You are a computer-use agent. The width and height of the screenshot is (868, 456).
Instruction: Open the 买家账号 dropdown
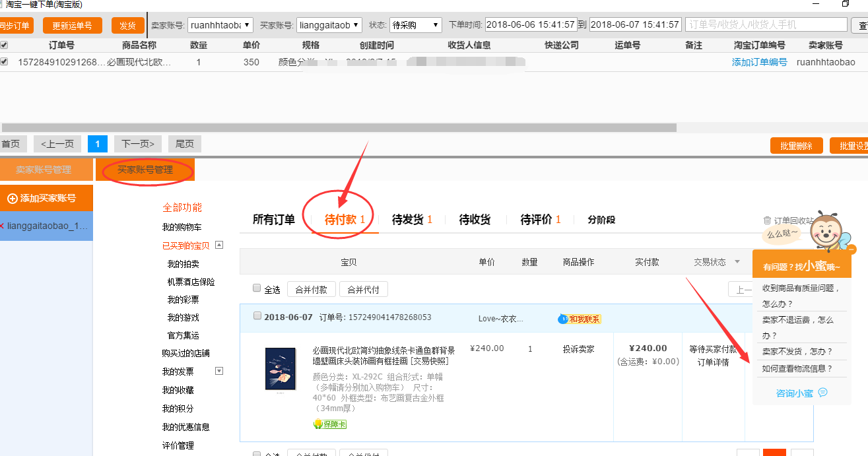point(329,25)
